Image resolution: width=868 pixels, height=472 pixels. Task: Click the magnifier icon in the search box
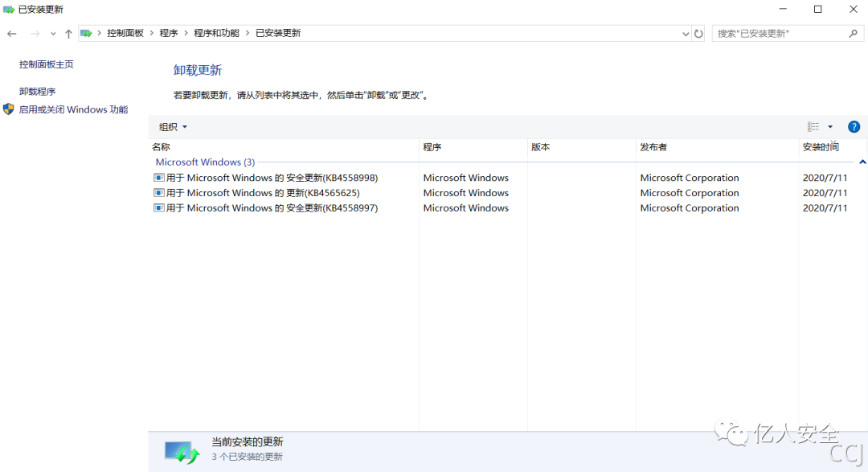pos(854,33)
